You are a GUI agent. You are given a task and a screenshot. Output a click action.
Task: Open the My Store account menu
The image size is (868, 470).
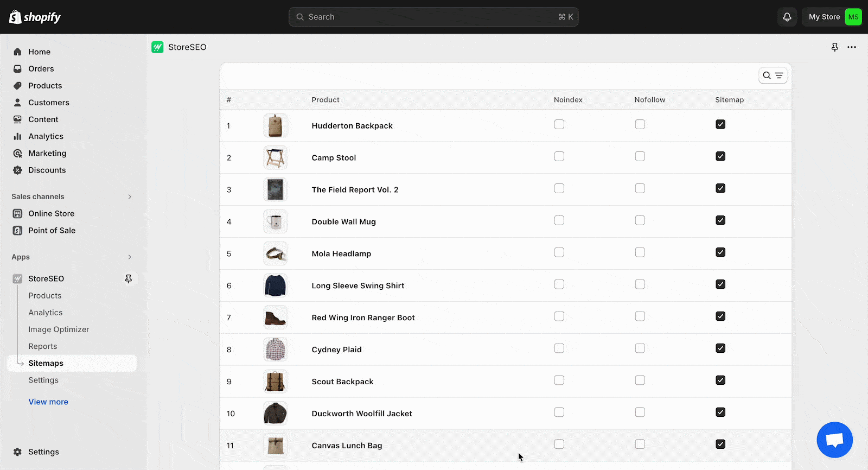(833, 17)
